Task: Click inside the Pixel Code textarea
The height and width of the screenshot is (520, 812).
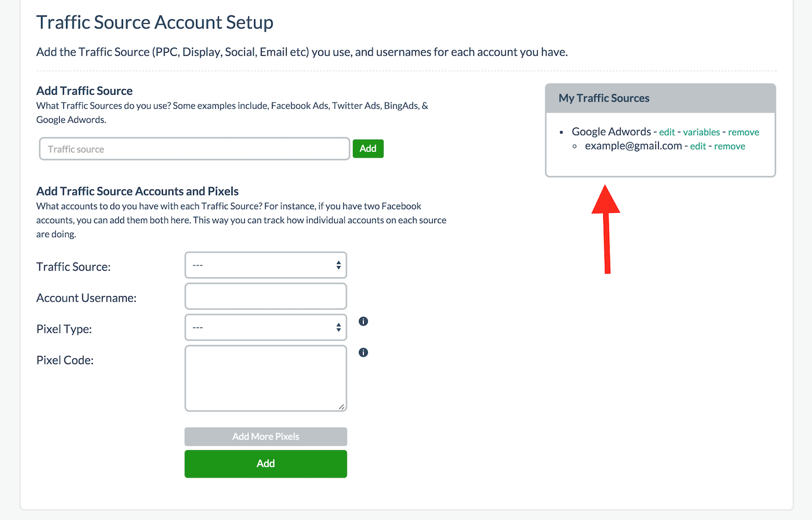Action: click(266, 378)
